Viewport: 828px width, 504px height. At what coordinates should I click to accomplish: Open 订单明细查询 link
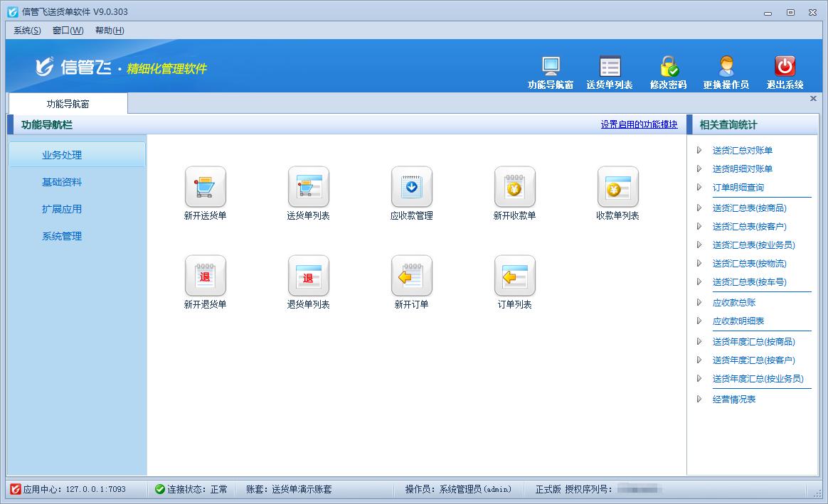tap(738, 188)
